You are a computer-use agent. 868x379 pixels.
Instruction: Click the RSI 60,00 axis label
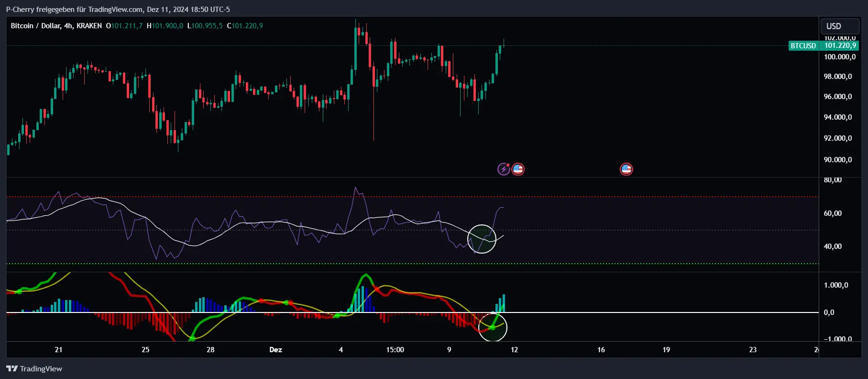(833, 213)
